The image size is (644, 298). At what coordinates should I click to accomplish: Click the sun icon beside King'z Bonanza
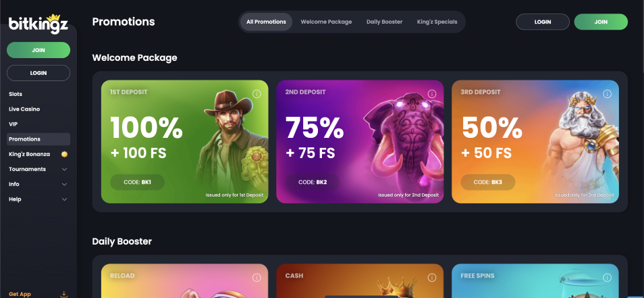65,154
